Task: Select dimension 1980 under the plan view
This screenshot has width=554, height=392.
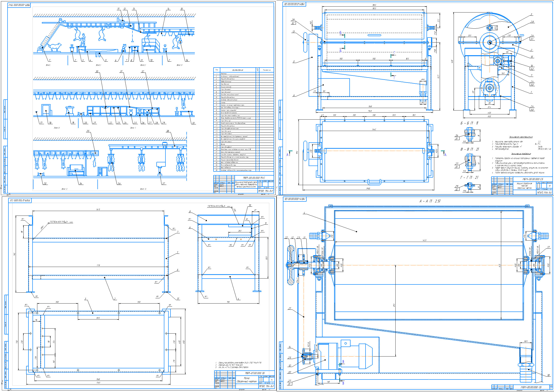Action: pyautogui.click(x=368, y=188)
